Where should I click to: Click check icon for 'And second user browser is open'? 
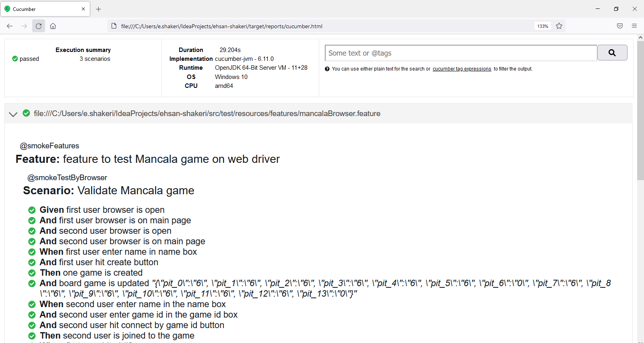[32, 231]
